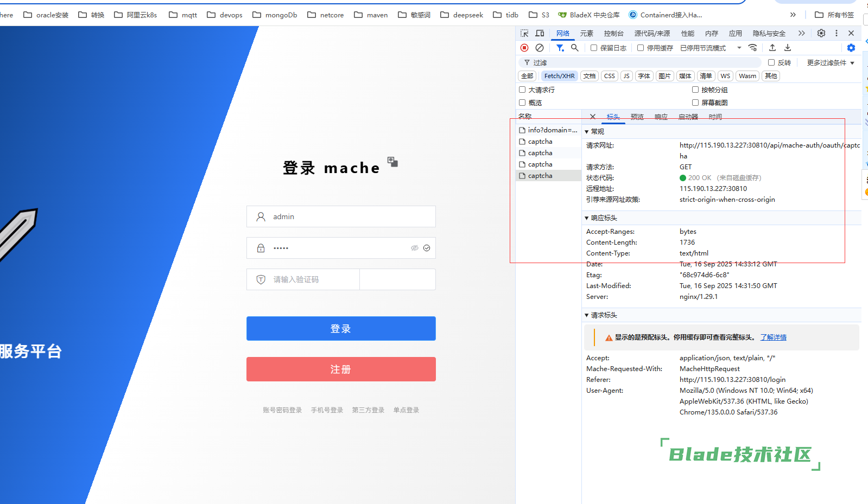868x504 pixels.
Task: Open blue network settings gear
Action: click(x=851, y=48)
